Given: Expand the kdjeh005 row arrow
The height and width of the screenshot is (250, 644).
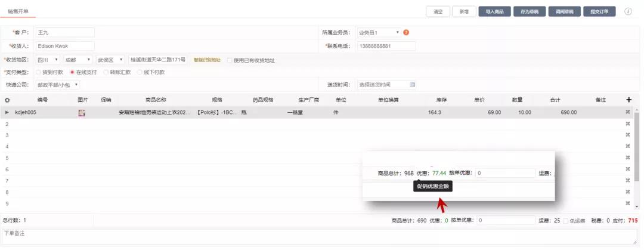Looking at the screenshot, I should [7, 112].
